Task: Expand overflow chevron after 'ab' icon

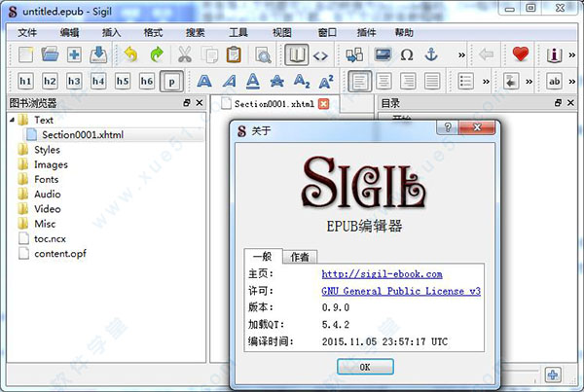Action: click(572, 82)
